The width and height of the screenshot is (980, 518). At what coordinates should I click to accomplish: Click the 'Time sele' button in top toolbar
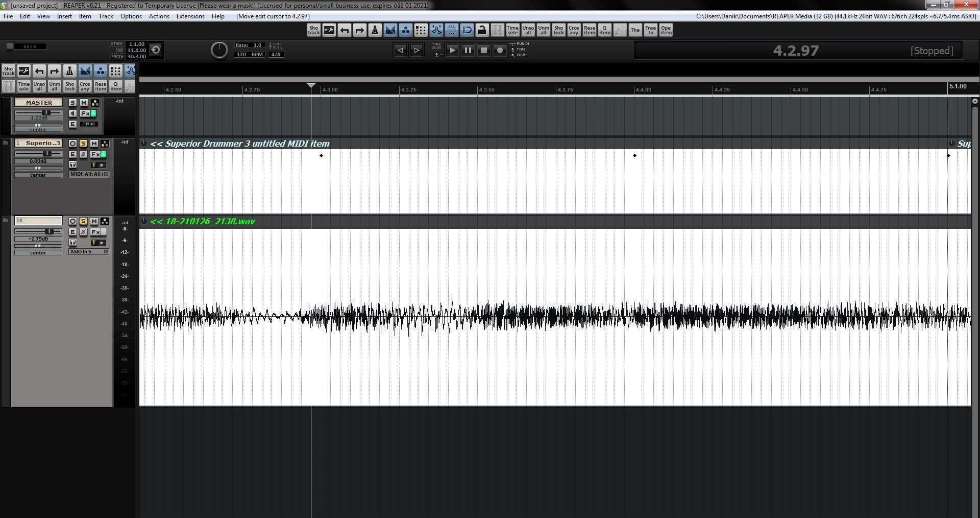(x=512, y=30)
